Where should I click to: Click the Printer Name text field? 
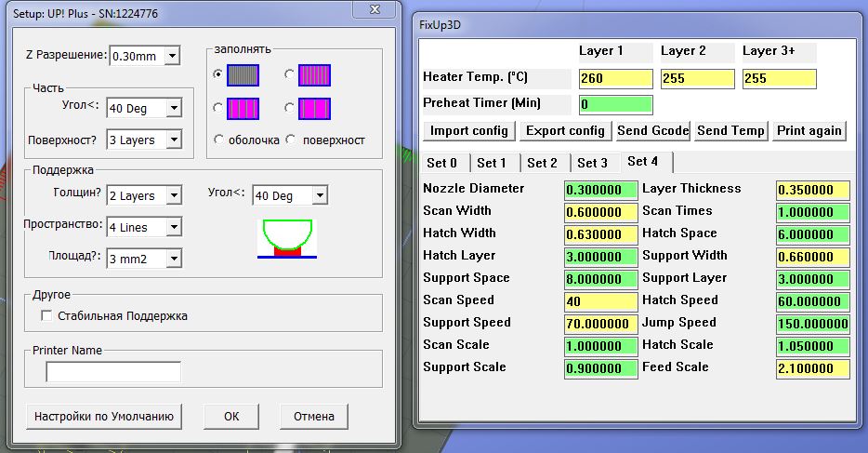(113, 371)
